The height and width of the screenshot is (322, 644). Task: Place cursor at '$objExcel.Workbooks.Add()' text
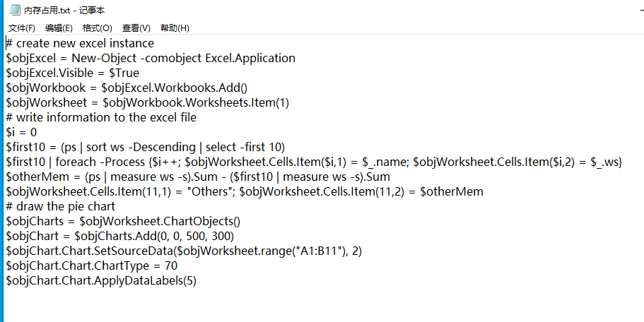point(175,88)
